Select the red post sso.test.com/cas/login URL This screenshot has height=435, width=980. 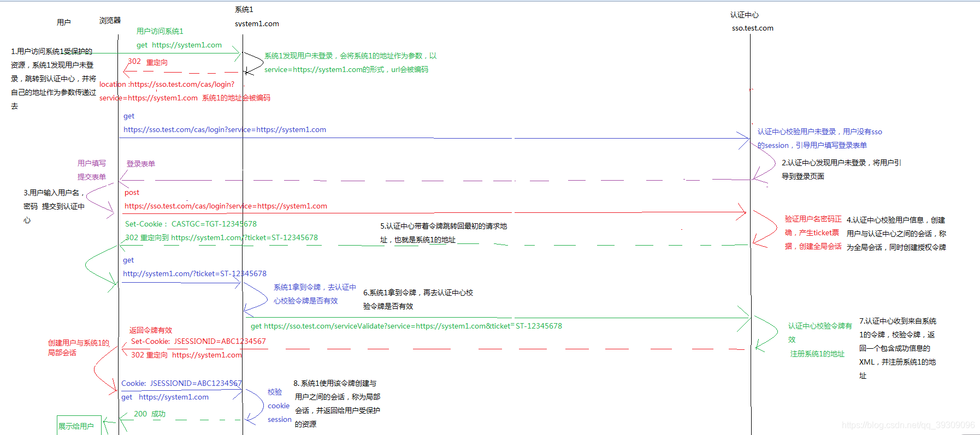tap(226, 206)
